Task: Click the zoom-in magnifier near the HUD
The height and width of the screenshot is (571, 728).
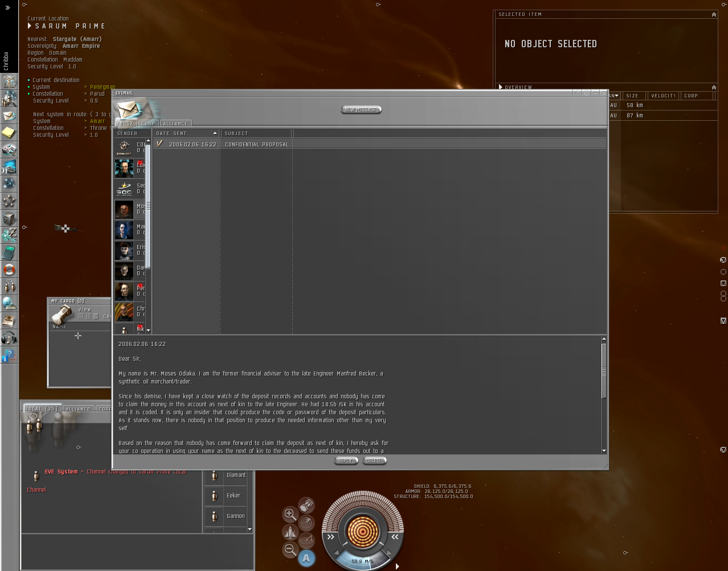Action: click(x=290, y=514)
